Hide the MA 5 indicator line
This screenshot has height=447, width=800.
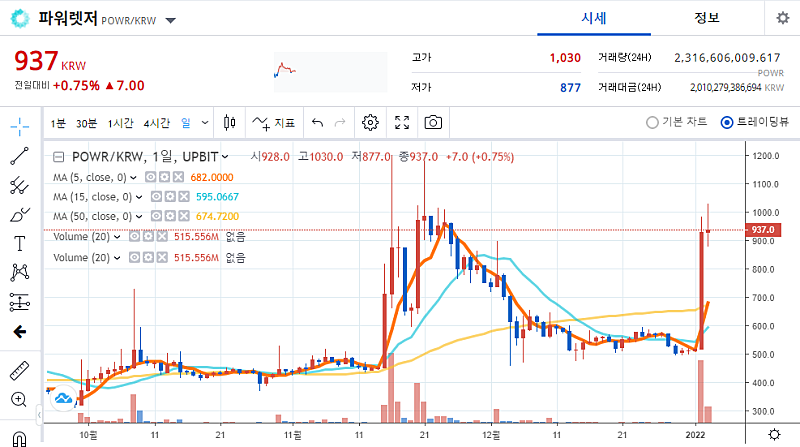pyautogui.click(x=151, y=177)
